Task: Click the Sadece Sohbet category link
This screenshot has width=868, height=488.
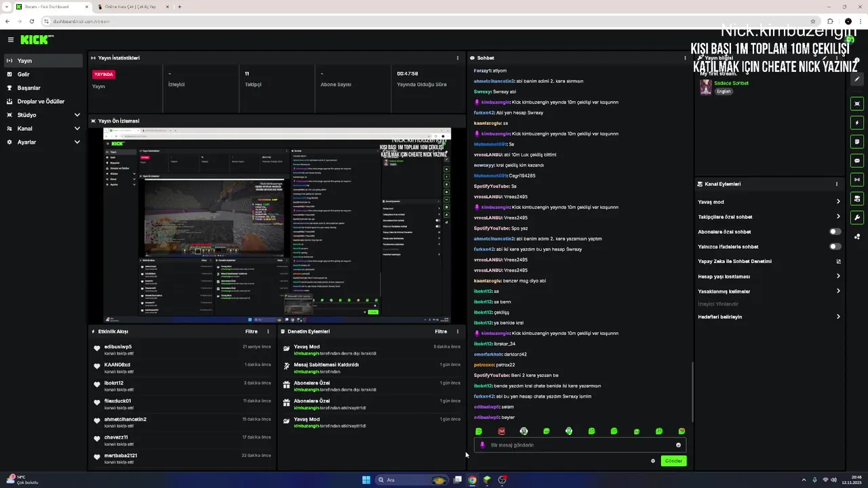Action: point(731,83)
